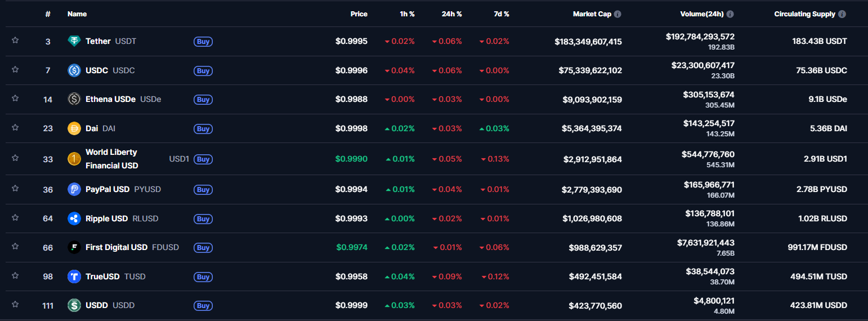The width and height of the screenshot is (868, 321).
Task: Open the TrueUSD TUSD link
Action: click(115, 277)
